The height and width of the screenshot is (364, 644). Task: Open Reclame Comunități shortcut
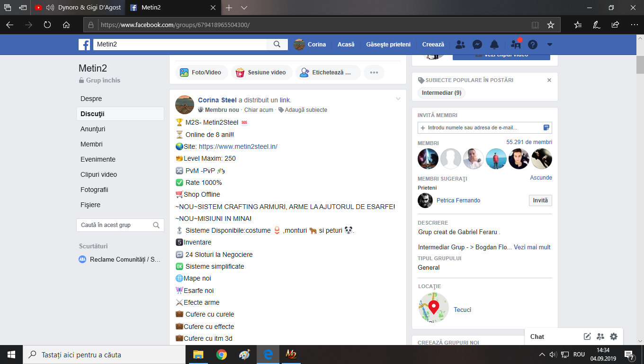point(120,259)
